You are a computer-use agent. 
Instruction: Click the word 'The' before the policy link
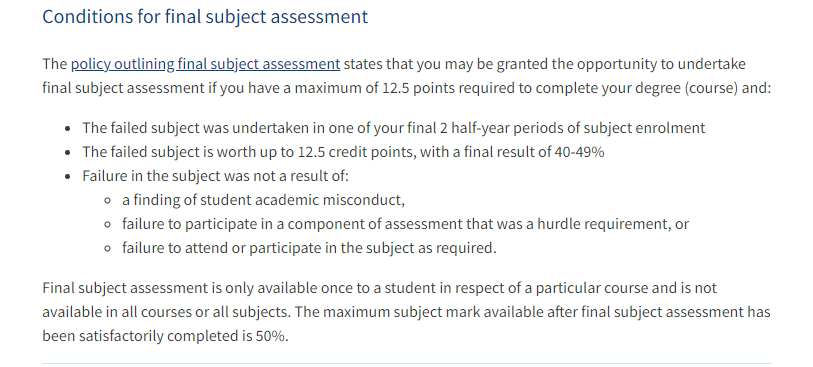coord(55,64)
